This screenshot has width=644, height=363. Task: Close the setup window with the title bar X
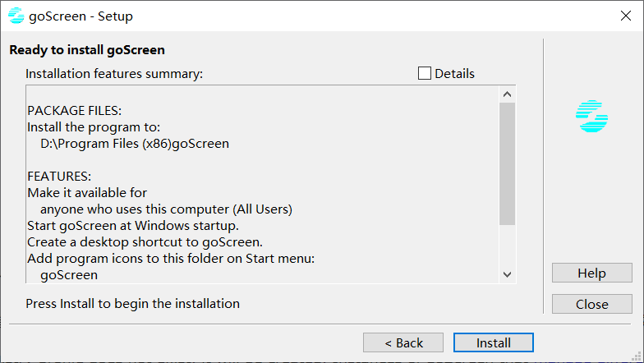coord(625,16)
